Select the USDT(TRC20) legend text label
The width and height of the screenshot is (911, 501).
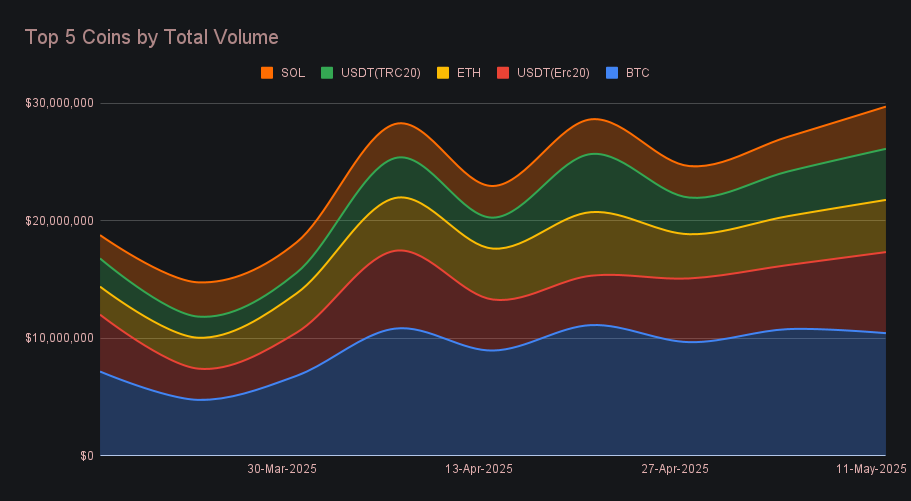tap(379, 73)
